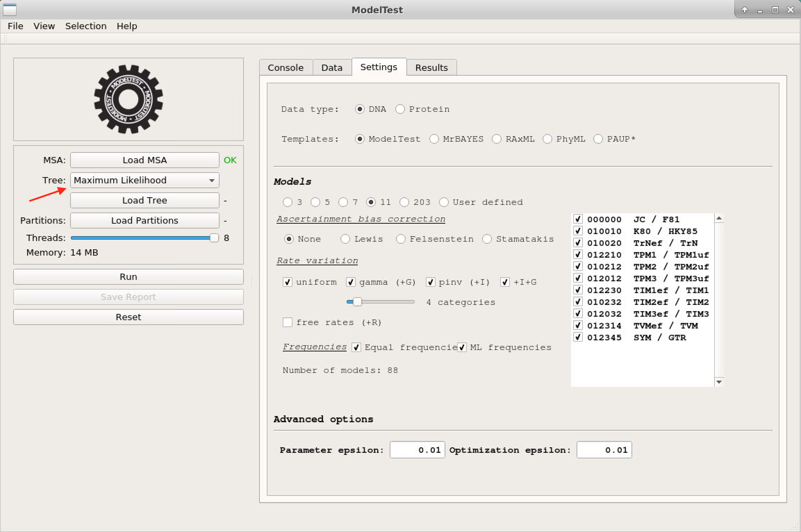Uncheck the 012345 SYM / GTR model
Image resolution: width=801 pixels, height=532 pixels.
coord(578,337)
